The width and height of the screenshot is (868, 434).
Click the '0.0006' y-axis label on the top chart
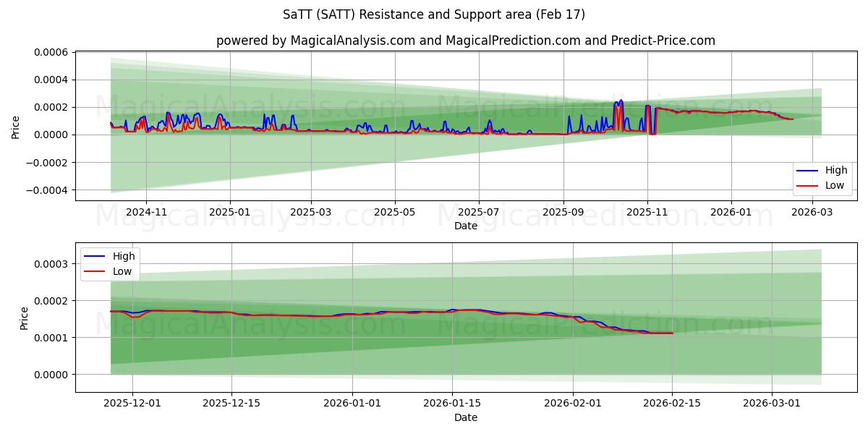(51, 52)
